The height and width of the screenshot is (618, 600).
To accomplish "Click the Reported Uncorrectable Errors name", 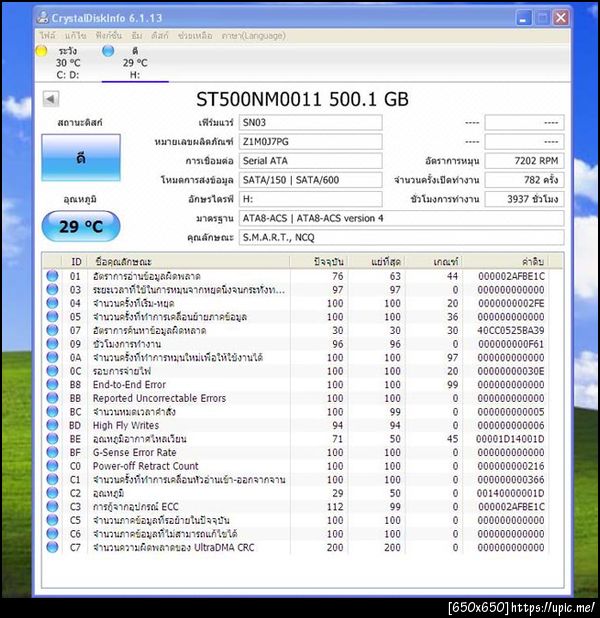I will 159,398.
